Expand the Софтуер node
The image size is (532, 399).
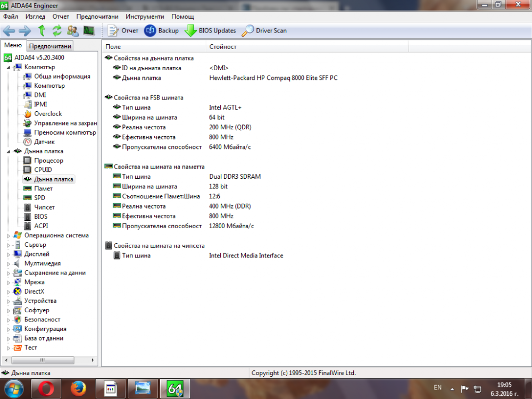click(9, 311)
